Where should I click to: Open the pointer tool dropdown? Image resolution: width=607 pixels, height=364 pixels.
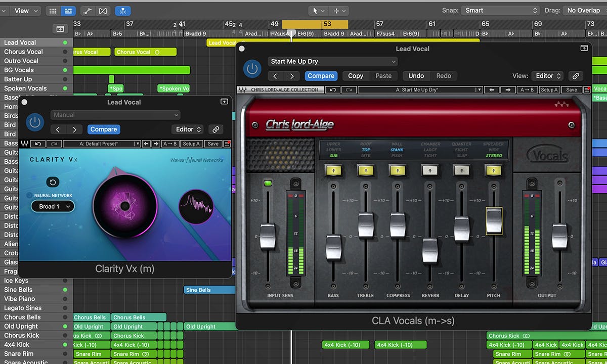(x=318, y=11)
